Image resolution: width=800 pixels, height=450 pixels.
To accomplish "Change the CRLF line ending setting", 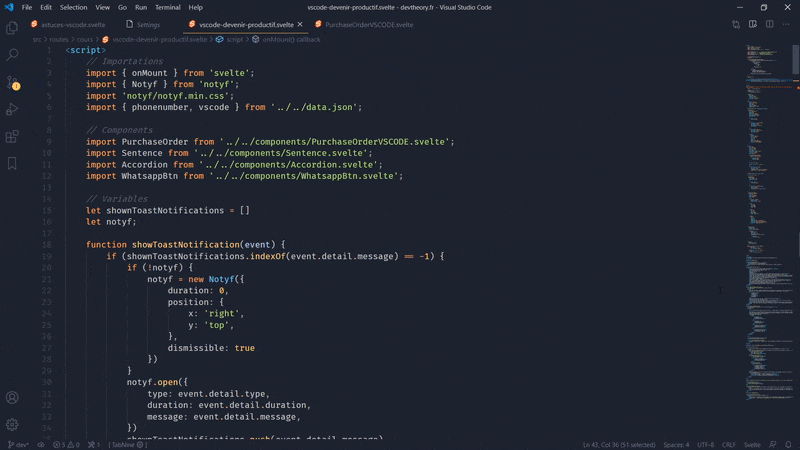I will point(729,445).
